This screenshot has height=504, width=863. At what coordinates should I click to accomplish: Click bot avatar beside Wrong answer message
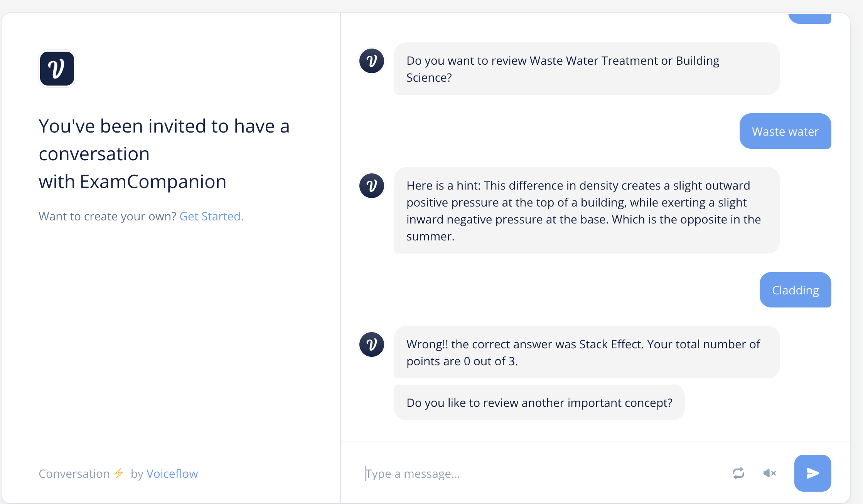click(372, 344)
